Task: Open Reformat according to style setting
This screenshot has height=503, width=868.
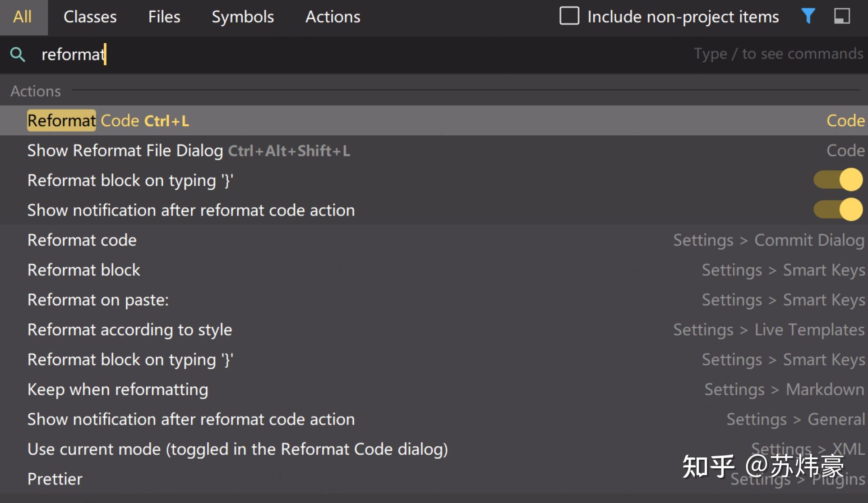Action: (129, 330)
